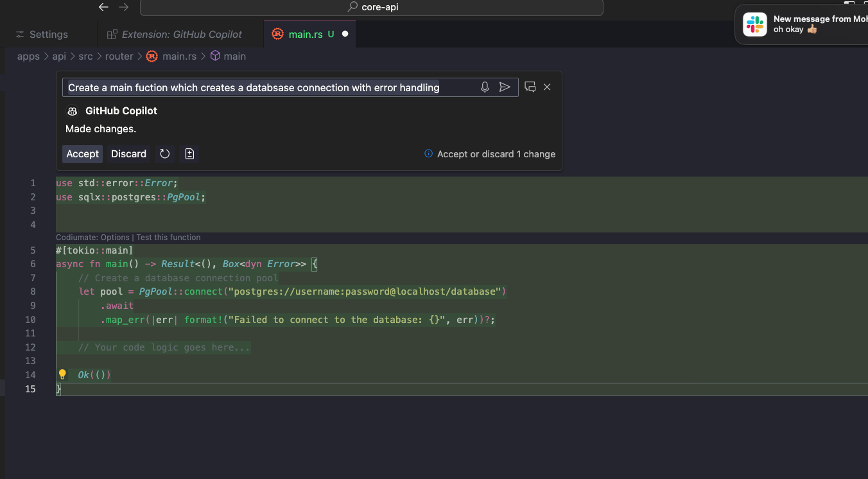
Task: Click the main symbol breadcrumb
Action: click(234, 57)
